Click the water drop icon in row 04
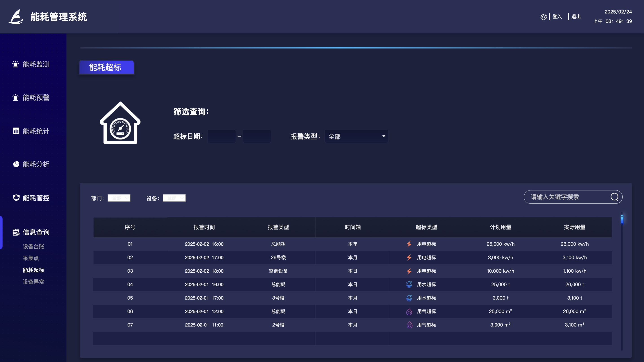This screenshot has height=362, width=644. 409,285
